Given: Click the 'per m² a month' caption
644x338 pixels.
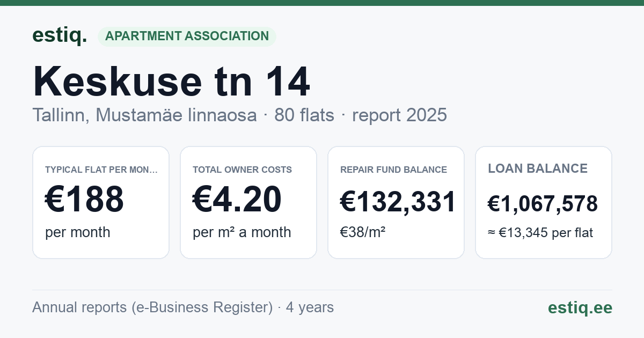Looking at the screenshot, I should point(241,232).
